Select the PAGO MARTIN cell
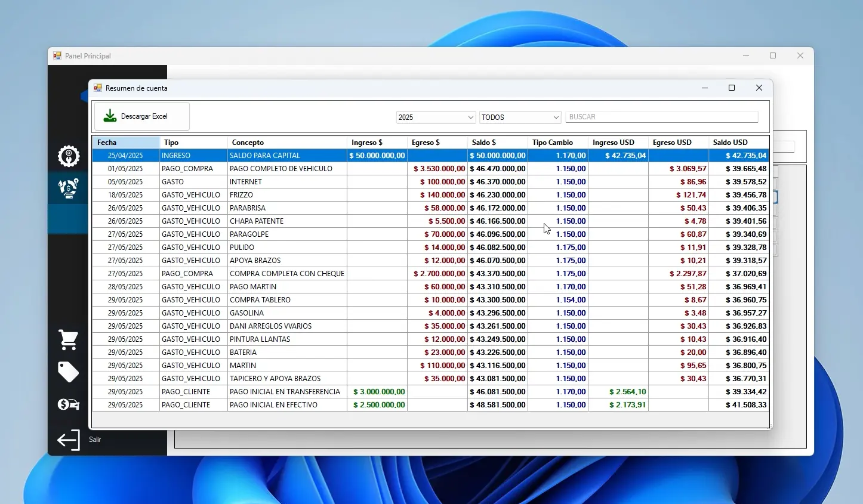 (287, 287)
